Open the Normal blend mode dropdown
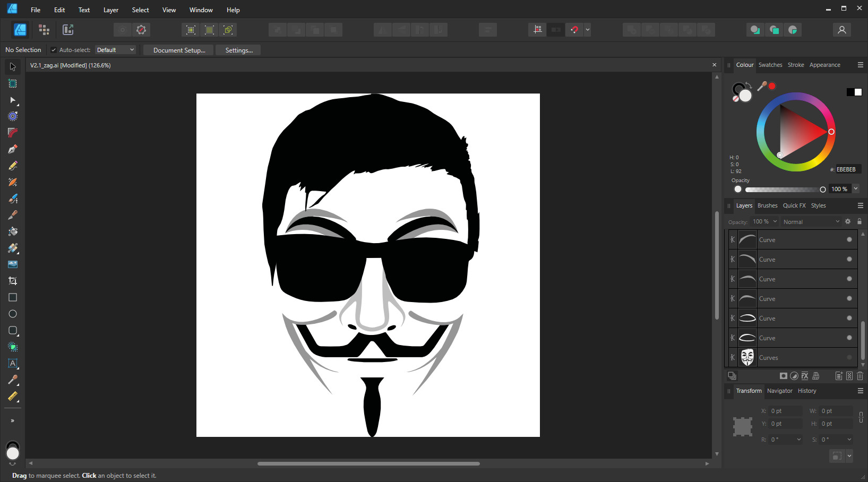Viewport: 868px width, 482px height. coord(811,222)
